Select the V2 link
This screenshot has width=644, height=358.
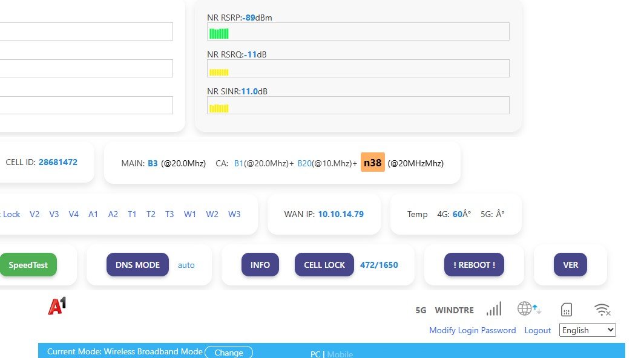coord(34,214)
